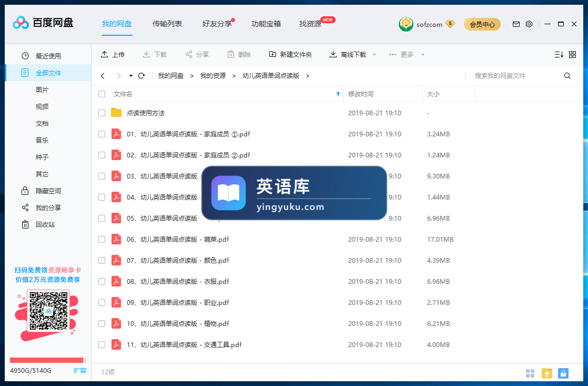Select the 音乐 category in sidebar
This screenshot has width=588, height=386.
[x=42, y=141]
